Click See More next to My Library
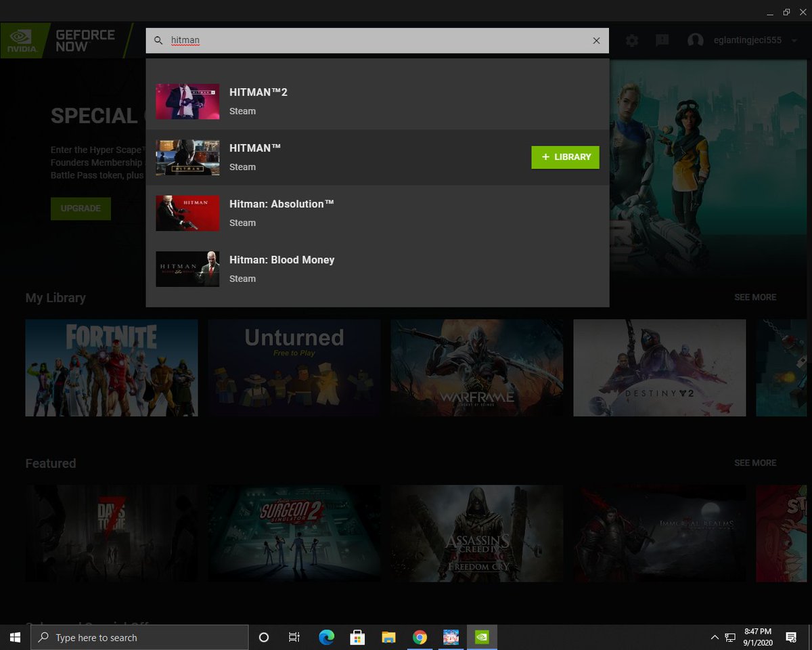 click(755, 297)
